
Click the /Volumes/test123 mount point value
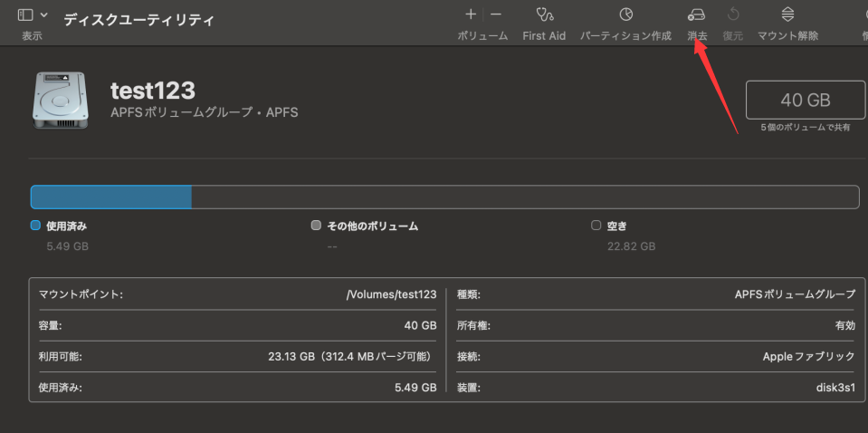tap(391, 294)
